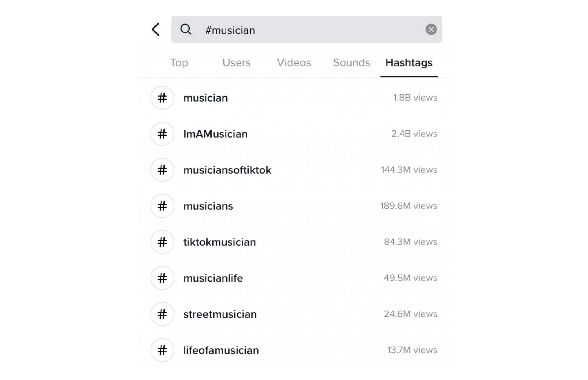This screenshot has width=588, height=380.
Task: Clear the search field with X icon
Action: [x=431, y=29]
